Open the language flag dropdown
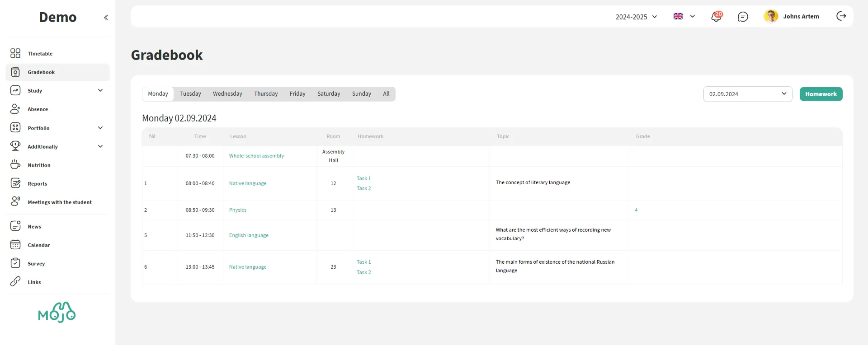Screen dimensions: 868x345 (x=684, y=16)
